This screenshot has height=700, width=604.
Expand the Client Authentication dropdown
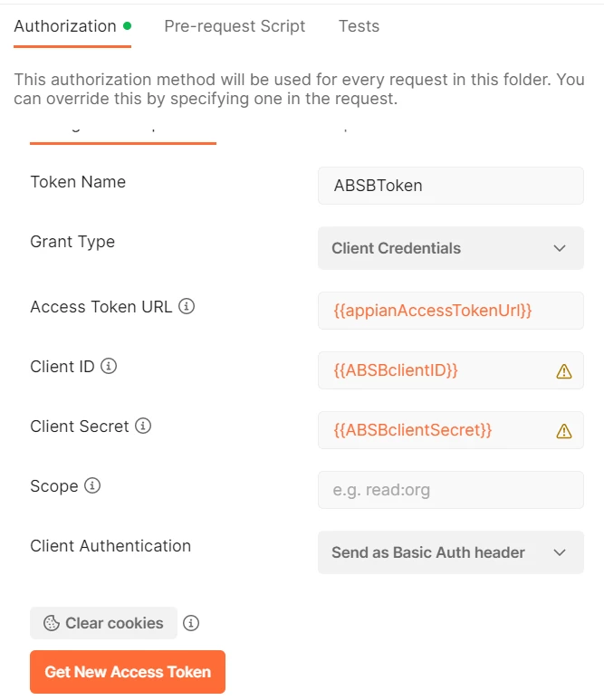(x=450, y=552)
